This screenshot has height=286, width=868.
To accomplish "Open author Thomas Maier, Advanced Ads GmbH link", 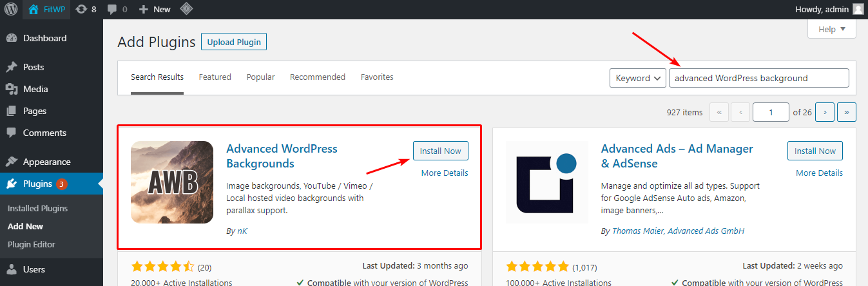I will click(678, 231).
